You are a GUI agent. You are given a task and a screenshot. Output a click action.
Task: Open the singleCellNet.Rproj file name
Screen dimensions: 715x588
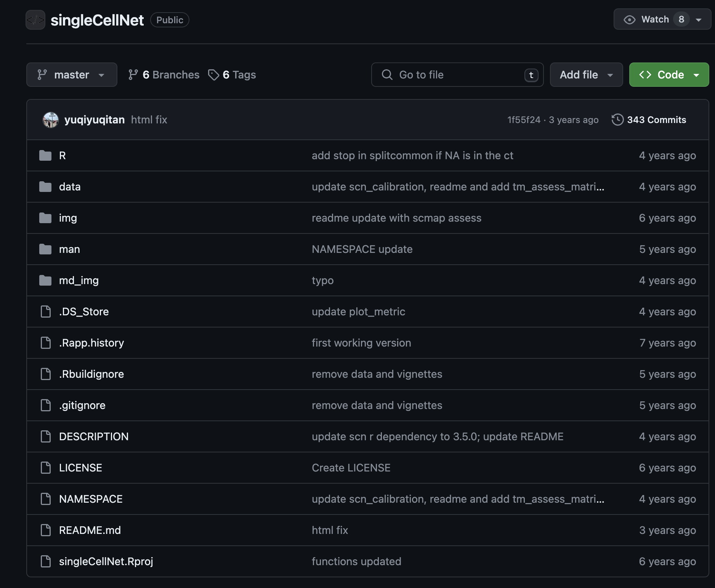click(106, 561)
